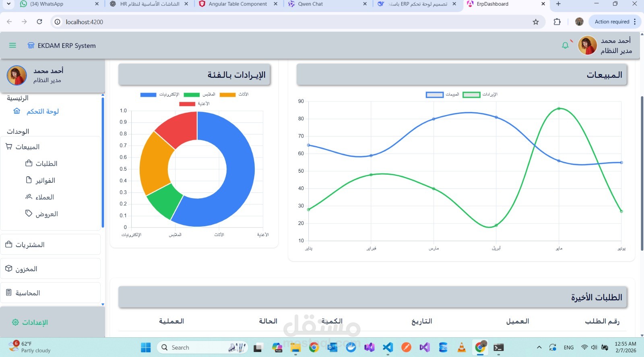Viewport: 644px width, 357px height.
Task: Expand the المبيعات sidebar module
Action: pyautogui.click(x=50, y=147)
